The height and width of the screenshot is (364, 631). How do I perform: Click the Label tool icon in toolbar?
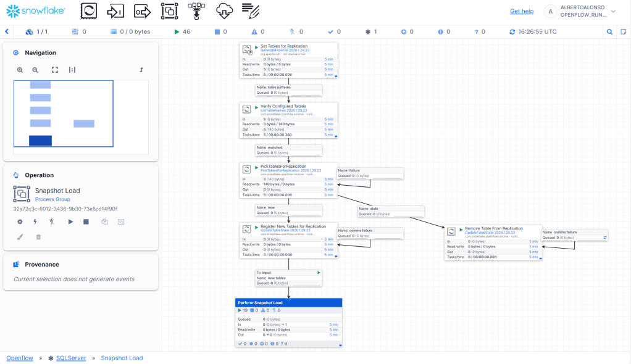tap(250, 10)
